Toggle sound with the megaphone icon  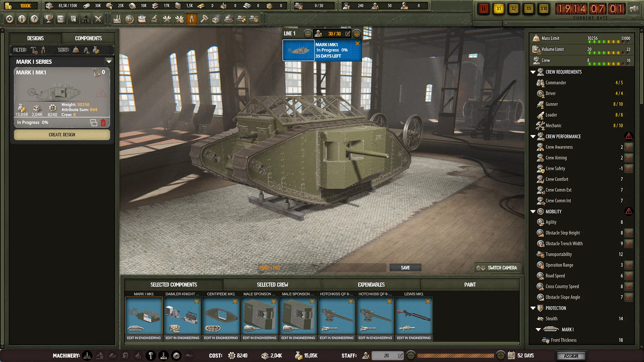[635, 8]
